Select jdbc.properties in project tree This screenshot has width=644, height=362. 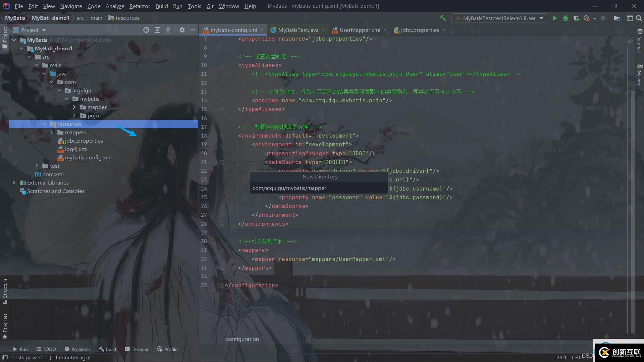84,141
